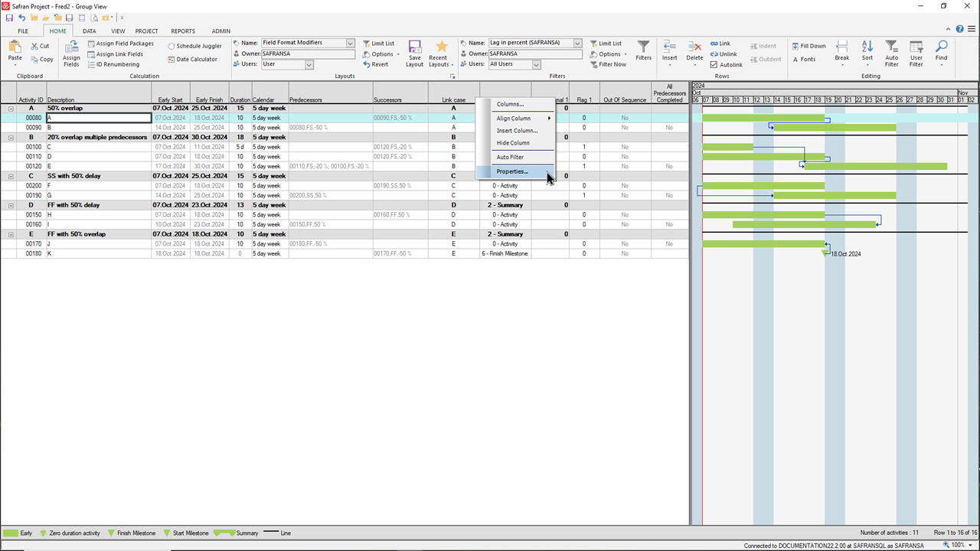Collapse group E FF with 50% overlap

click(11, 234)
